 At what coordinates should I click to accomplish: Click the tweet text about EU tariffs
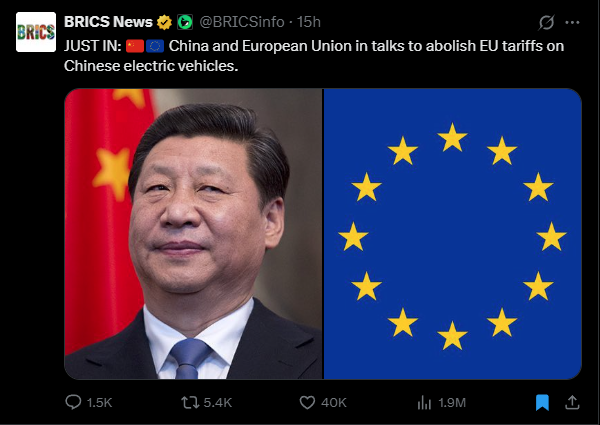coord(314,56)
